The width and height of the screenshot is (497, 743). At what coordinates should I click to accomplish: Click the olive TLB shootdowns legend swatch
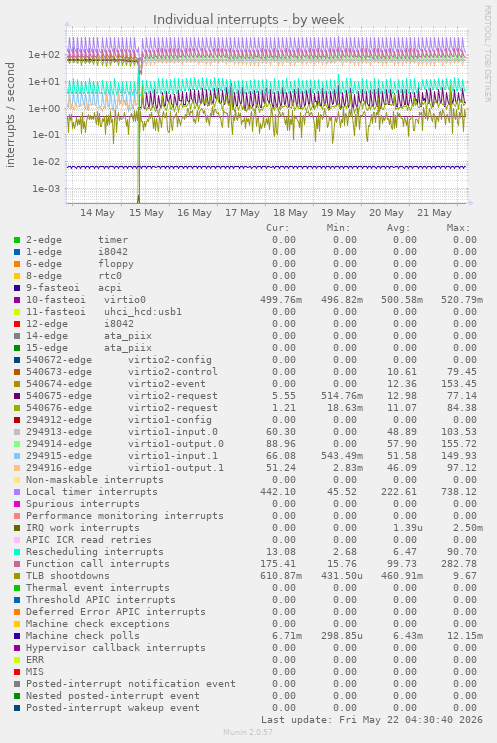click(17, 576)
